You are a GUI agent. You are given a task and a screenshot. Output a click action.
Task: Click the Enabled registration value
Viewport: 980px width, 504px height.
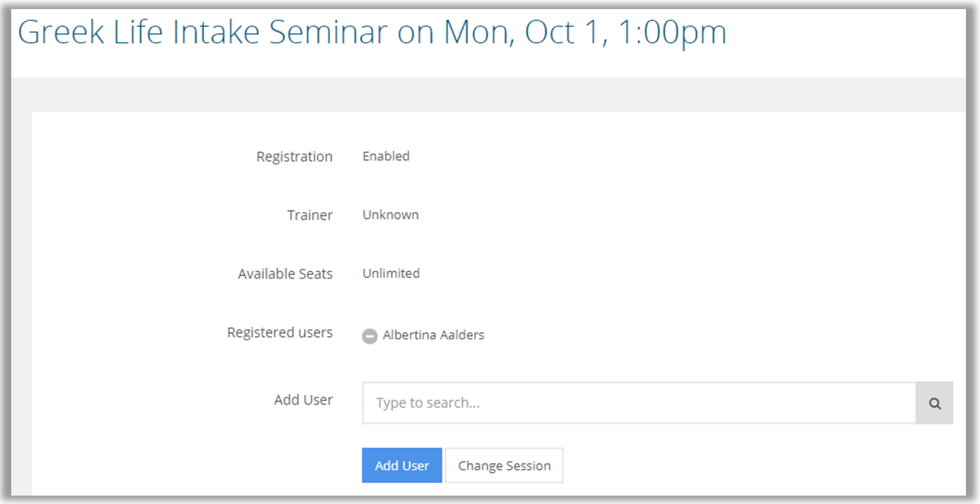(386, 156)
